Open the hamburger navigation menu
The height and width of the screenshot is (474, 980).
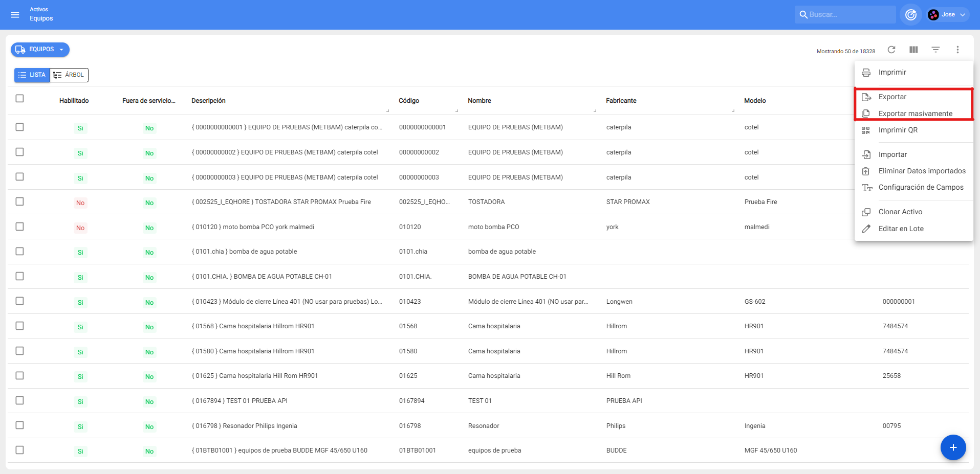pos(15,15)
